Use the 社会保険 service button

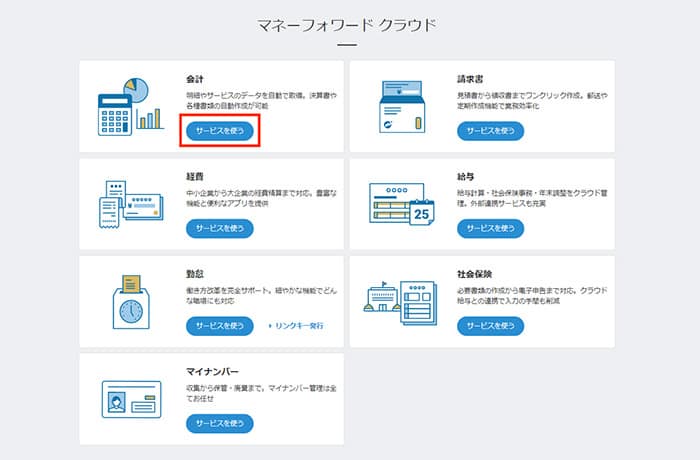click(490, 326)
